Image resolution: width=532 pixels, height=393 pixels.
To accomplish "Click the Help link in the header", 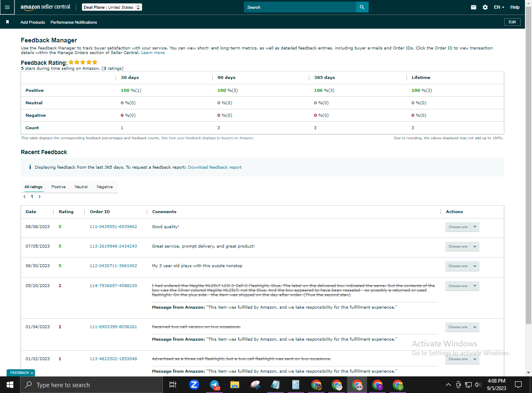I will [515, 7].
